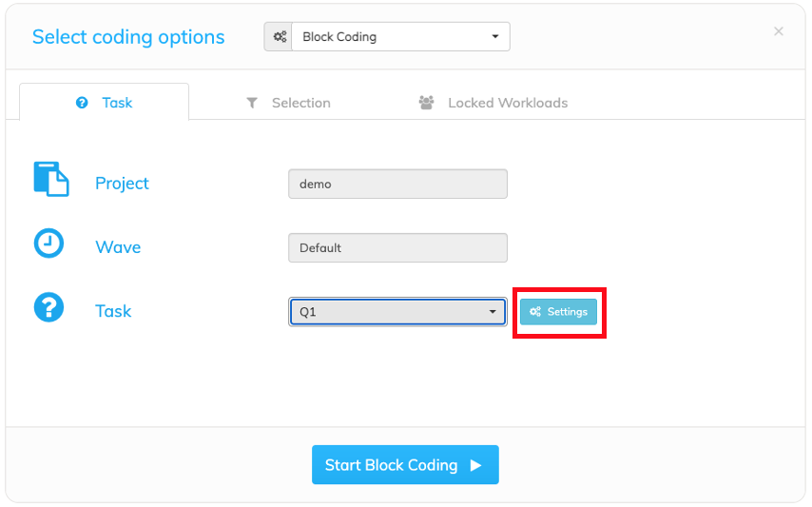Click the blue Project documents icon
Screen dimensions: 812x507
tap(50, 179)
